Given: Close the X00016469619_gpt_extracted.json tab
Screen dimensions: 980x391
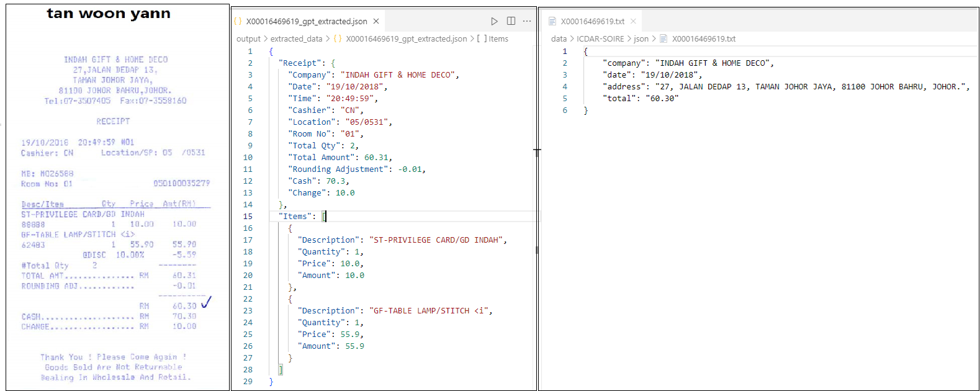Looking at the screenshot, I should [x=376, y=21].
